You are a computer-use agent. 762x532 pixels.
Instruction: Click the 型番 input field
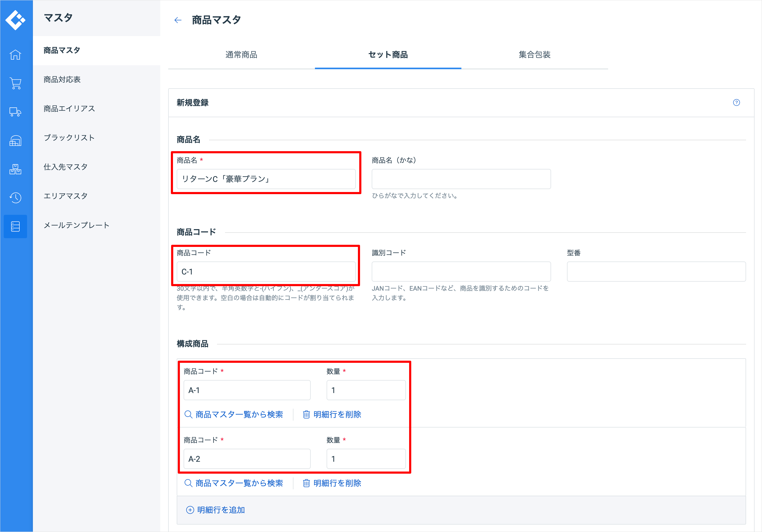656,272
